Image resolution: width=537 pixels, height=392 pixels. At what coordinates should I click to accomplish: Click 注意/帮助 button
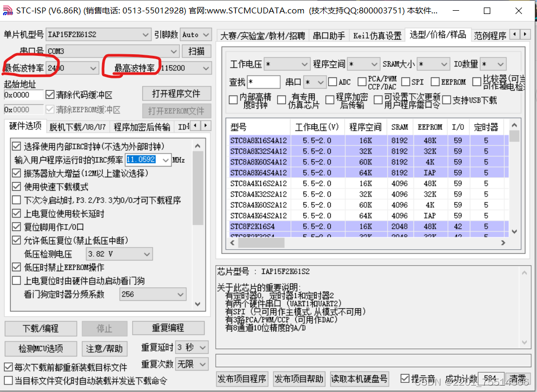105,349
